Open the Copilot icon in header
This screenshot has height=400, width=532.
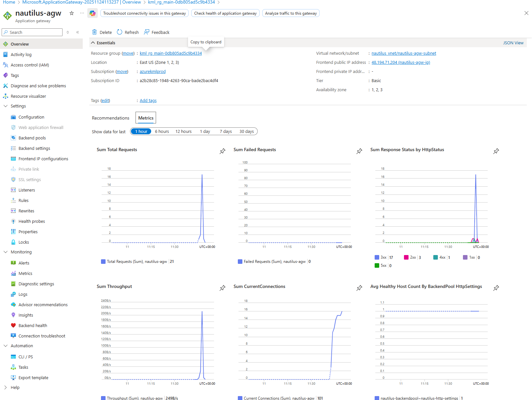(93, 13)
